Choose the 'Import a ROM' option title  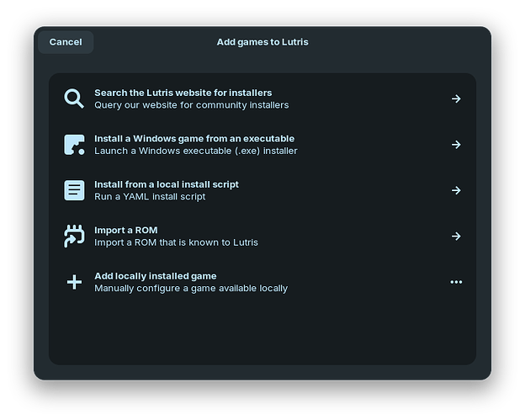pyautogui.click(x=125, y=230)
